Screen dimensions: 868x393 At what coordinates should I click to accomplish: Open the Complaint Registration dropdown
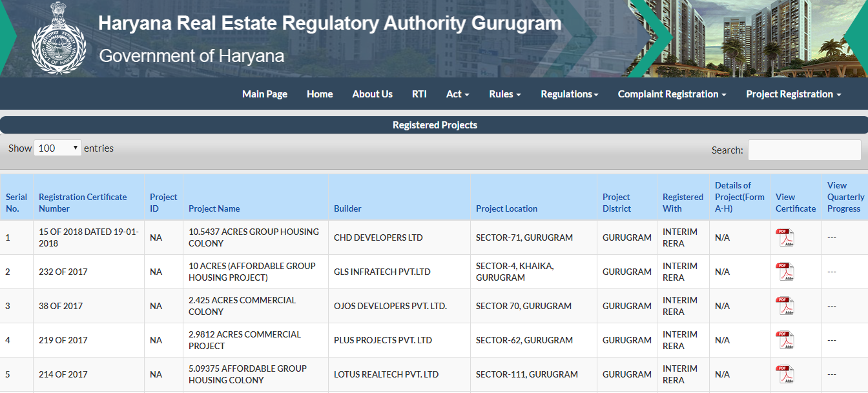[x=671, y=94]
